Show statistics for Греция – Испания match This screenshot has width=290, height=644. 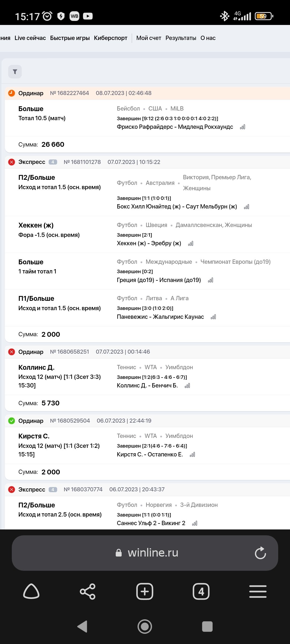coord(211,280)
